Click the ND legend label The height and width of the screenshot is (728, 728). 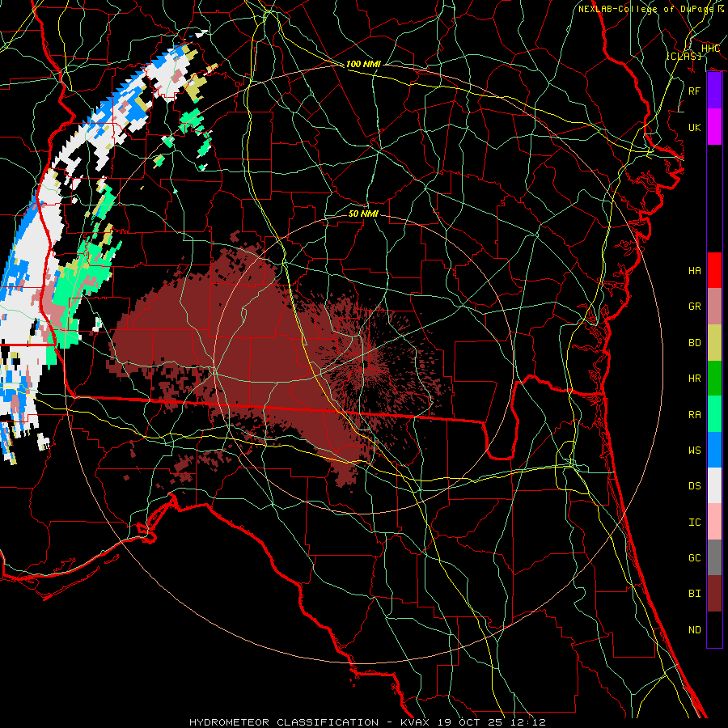pyautogui.click(x=694, y=630)
